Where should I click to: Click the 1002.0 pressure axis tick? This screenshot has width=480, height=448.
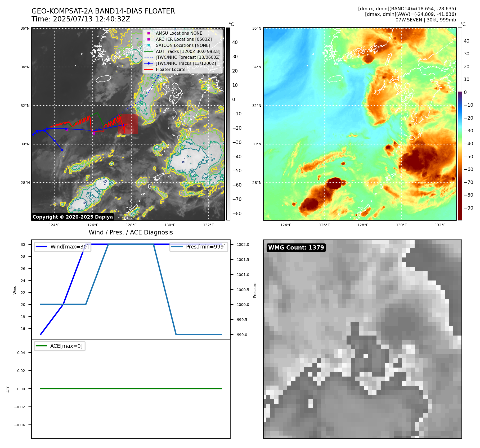coord(243,245)
